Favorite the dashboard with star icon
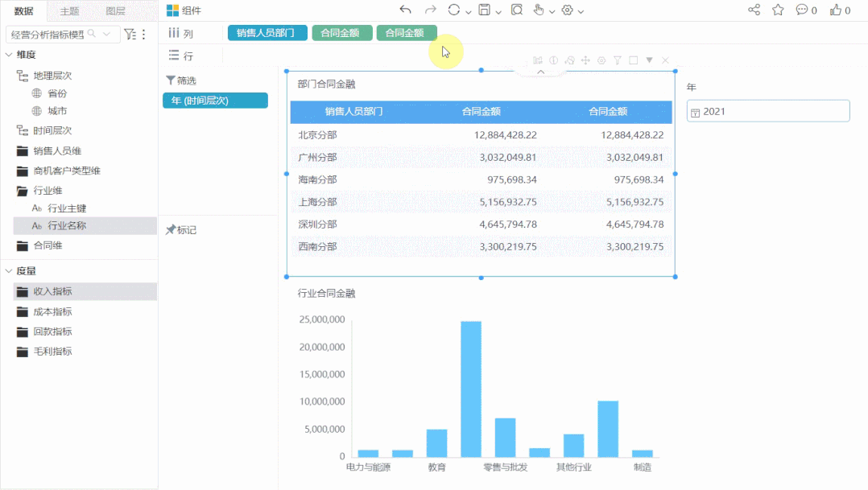868x490 pixels. click(779, 10)
